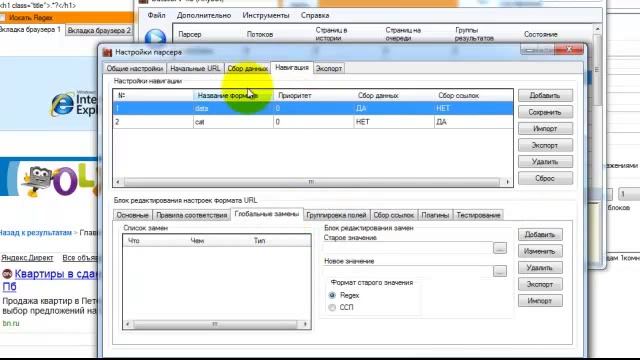Toggle the Искать Regex checkbox
The width and height of the screenshot is (640, 360).
click(x=2, y=18)
